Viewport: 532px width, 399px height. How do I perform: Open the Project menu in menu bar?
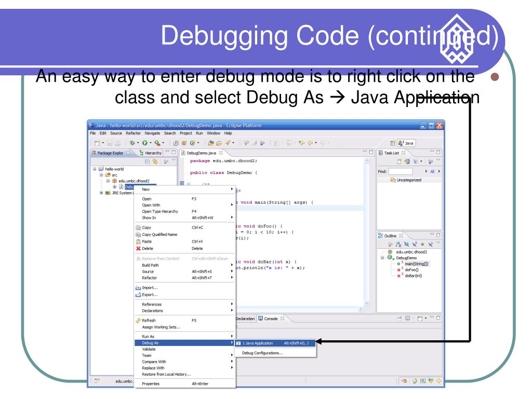(186, 134)
